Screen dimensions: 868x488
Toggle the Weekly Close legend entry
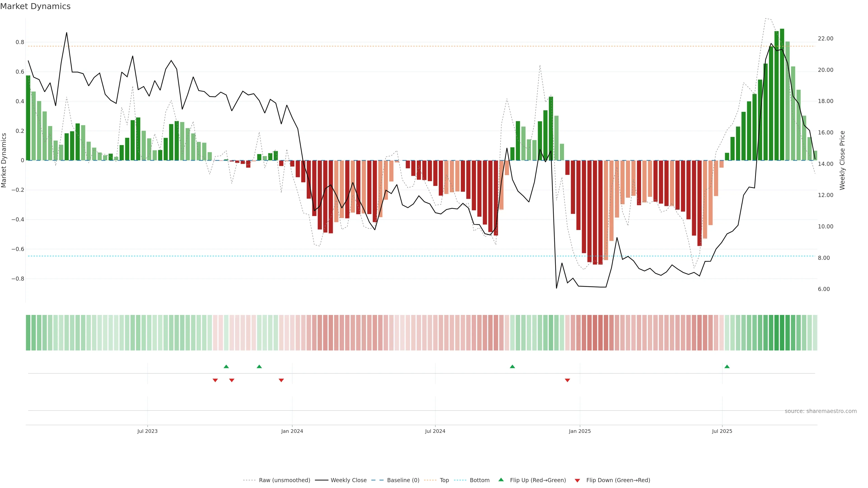pos(348,480)
